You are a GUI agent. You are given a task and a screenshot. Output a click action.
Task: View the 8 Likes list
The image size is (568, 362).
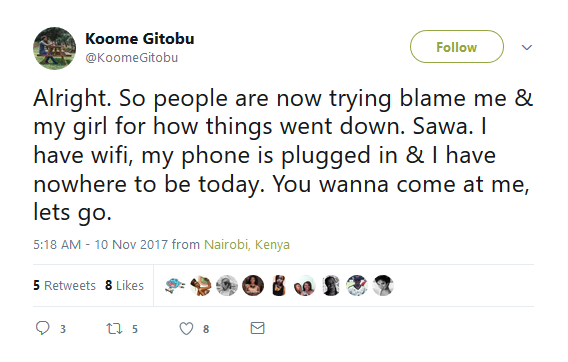click(124, 286)
